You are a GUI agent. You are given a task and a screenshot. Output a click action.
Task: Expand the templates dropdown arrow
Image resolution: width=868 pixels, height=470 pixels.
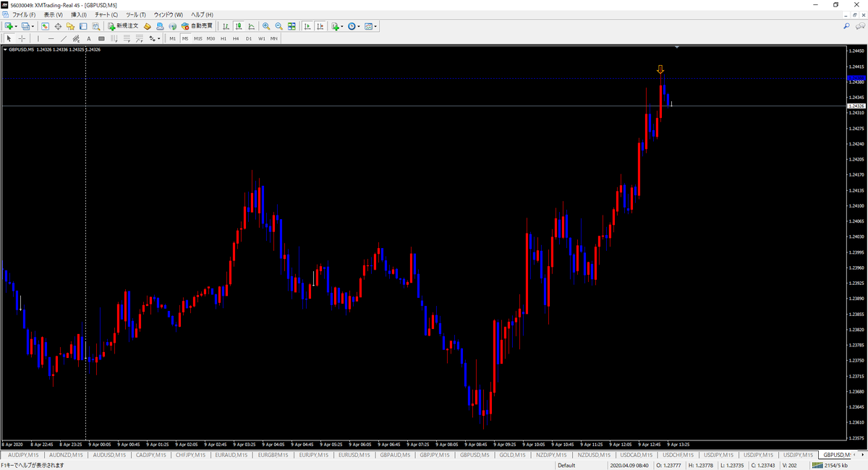[375, 26]
